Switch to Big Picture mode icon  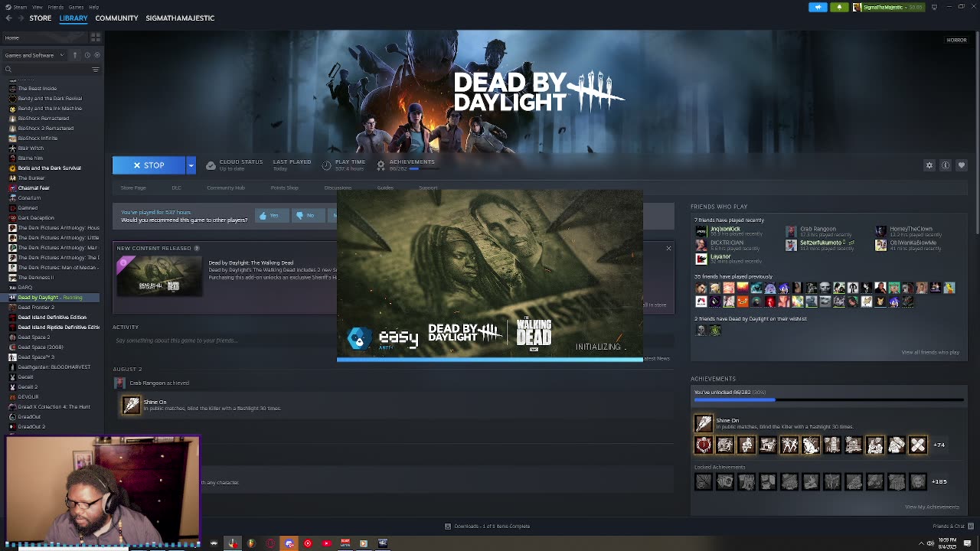[933, 7]
